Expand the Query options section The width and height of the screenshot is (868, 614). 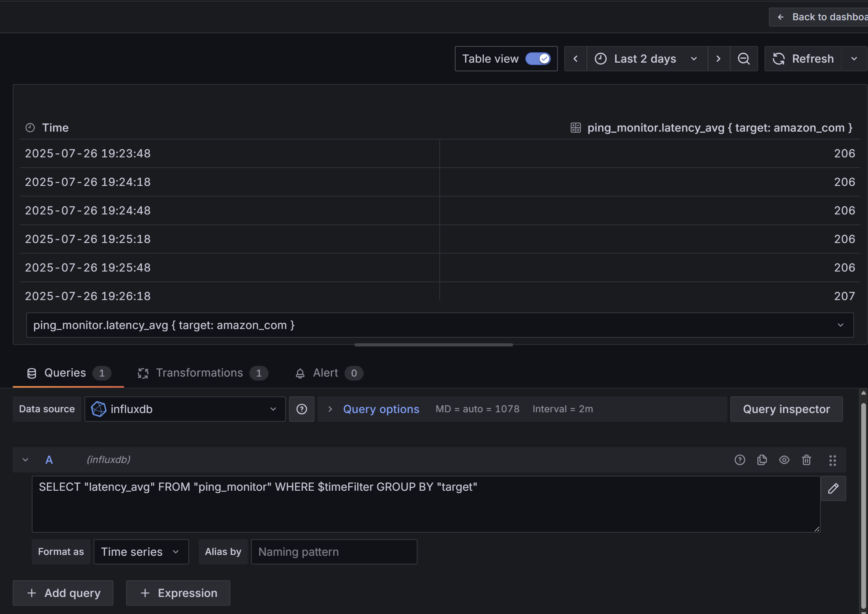coord(381,409)
